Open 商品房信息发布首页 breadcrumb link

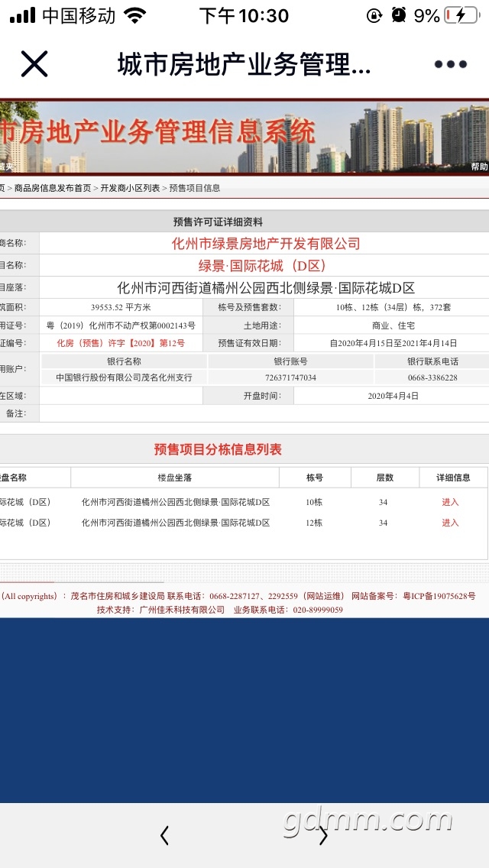pyautogui.click(x=53, y=188)
